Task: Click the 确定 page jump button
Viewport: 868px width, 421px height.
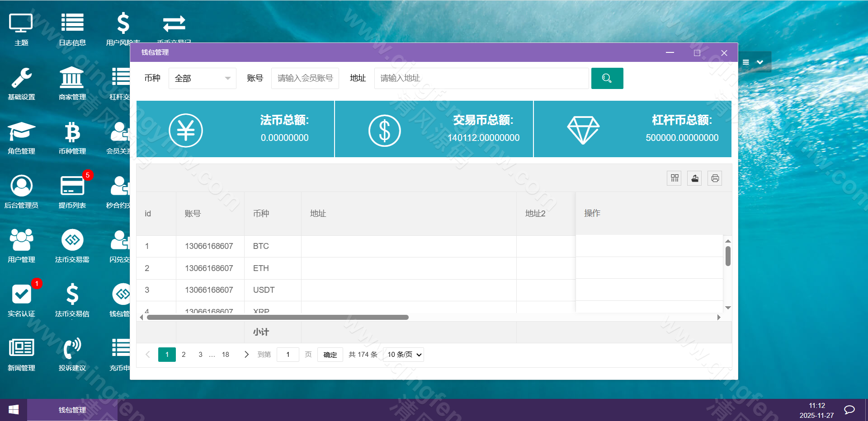Action: coord(330,355)
